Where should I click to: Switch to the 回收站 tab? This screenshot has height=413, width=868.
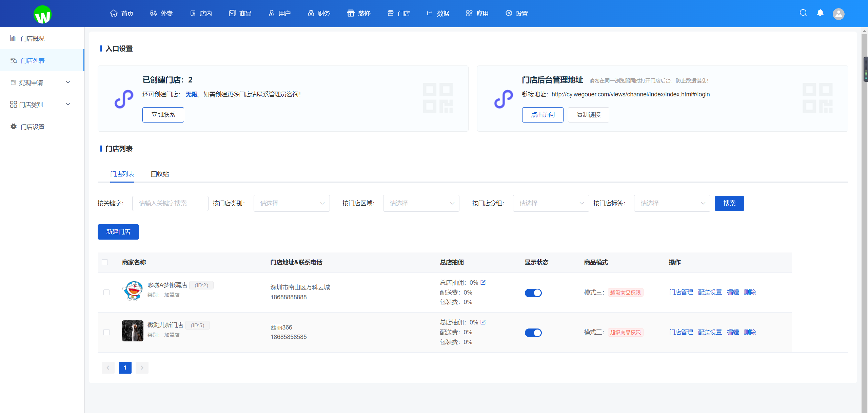coord(160,174)
